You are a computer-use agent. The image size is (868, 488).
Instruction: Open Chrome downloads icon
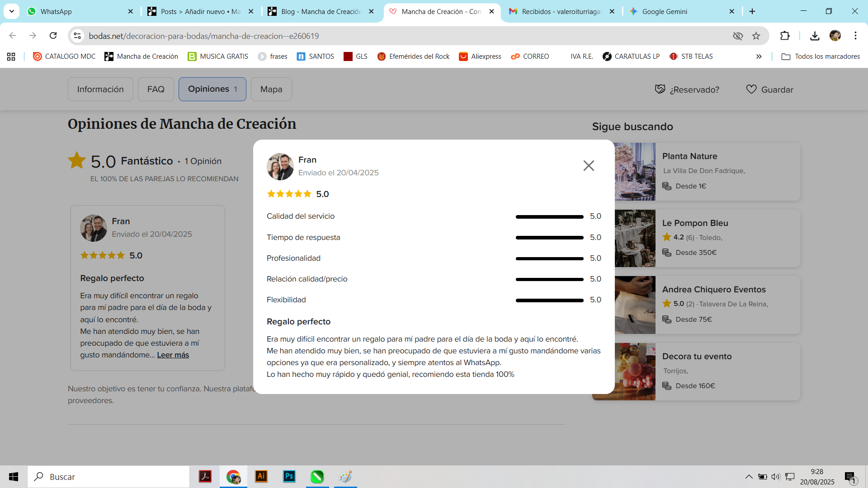[815, 36]
